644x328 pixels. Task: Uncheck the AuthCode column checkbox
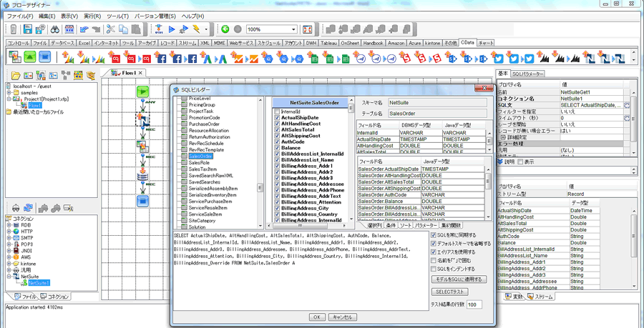pos(277,141)
